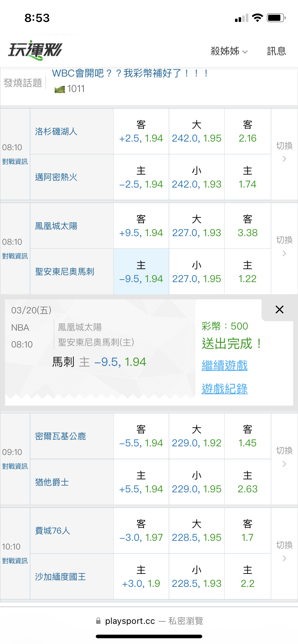Open the 殺姊姊 user dropdown
Screen dimensions: 298x644
[x=229, y=51]
